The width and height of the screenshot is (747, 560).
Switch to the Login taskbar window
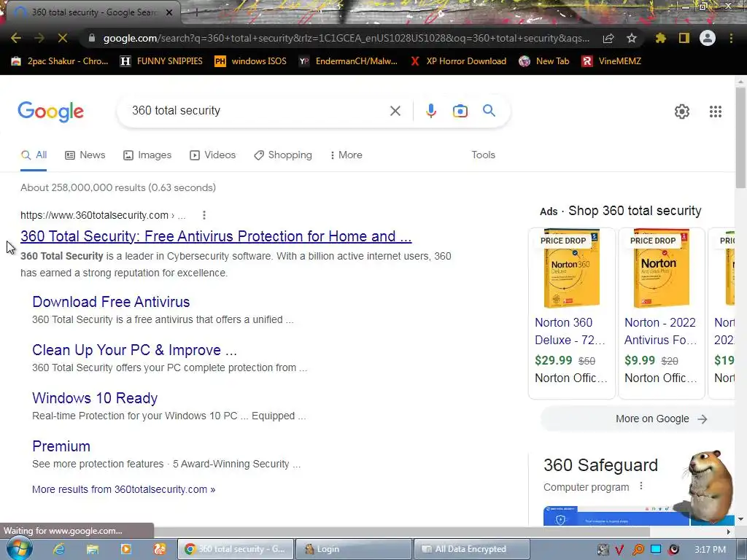click(354, 549)
